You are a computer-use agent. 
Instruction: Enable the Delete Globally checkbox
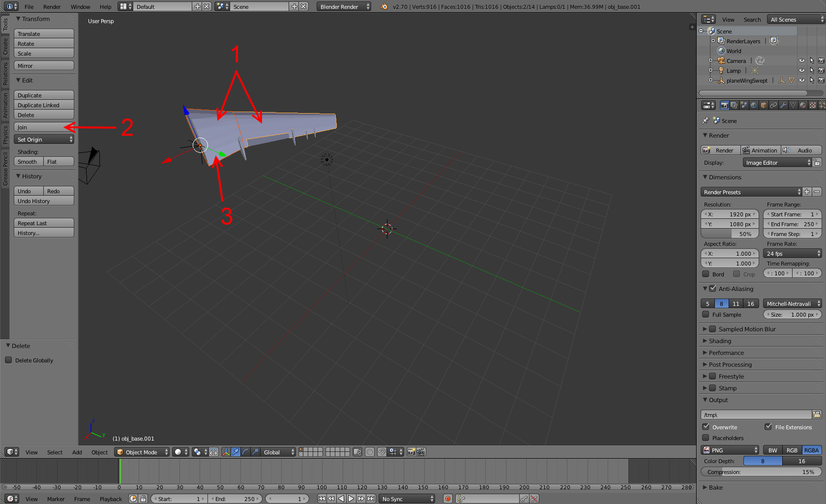[8, 360]
